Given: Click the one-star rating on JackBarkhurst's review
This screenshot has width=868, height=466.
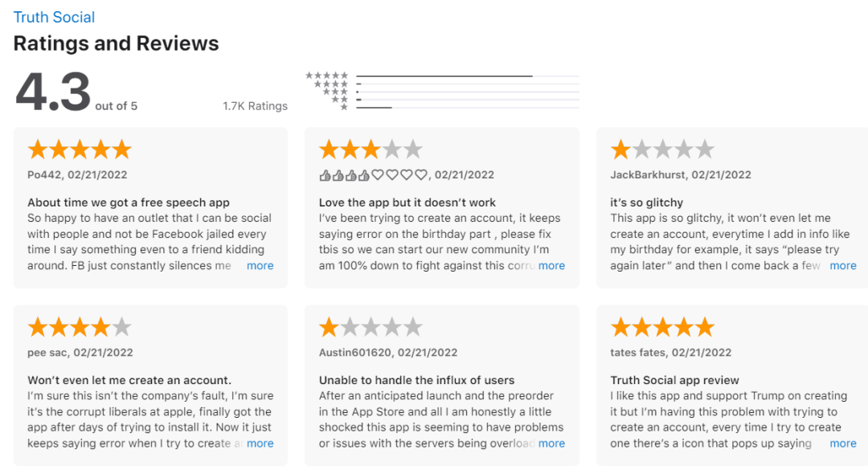Looking at the screenshot, I should click(661, 149).
